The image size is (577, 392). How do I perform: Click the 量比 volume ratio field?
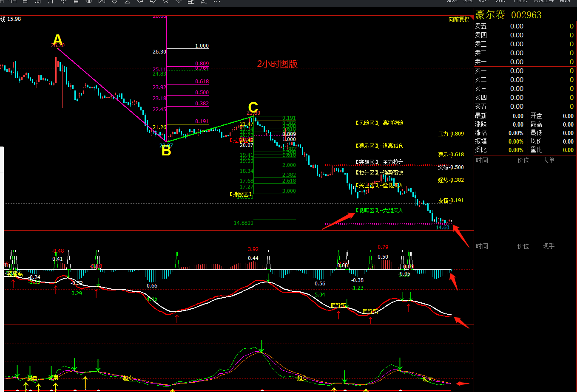click(x=552, y=150)
